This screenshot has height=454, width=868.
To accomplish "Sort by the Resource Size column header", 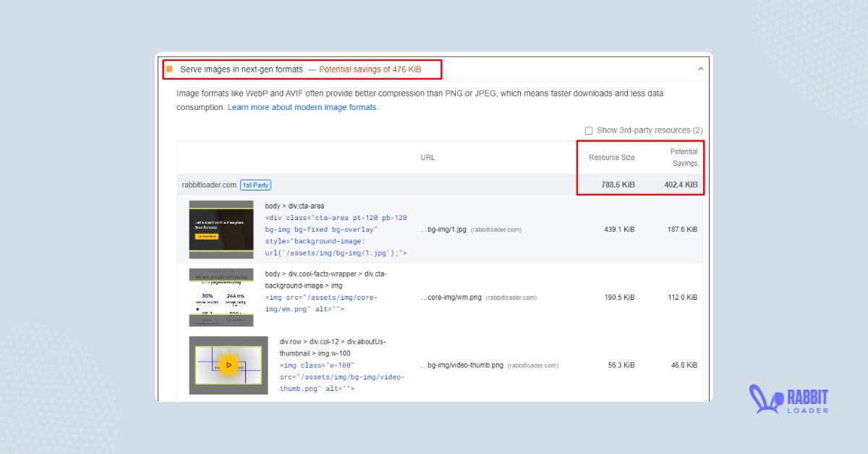I will pos(611,157).
